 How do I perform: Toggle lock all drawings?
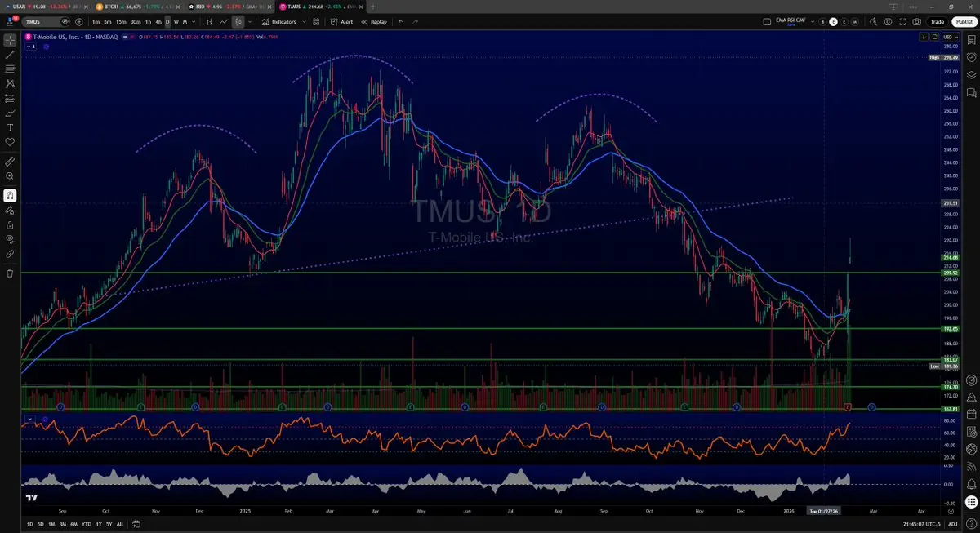pyautogui.click(x=10, y=224)
